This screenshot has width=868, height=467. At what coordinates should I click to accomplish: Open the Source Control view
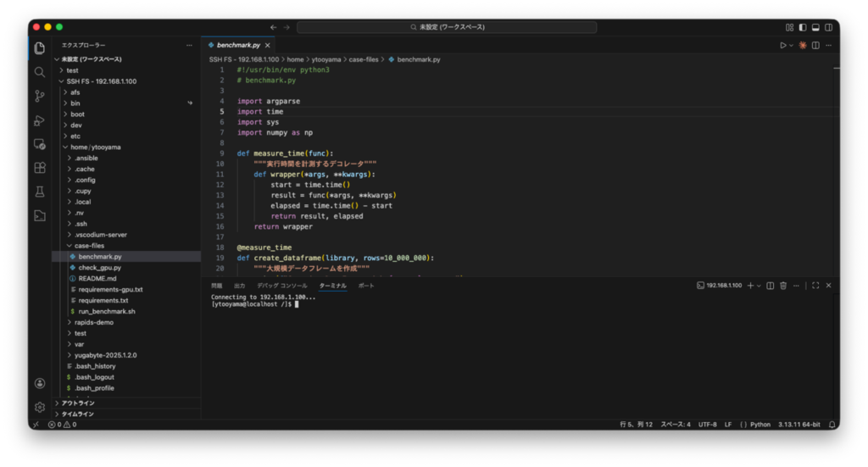(x=39, y=97)
